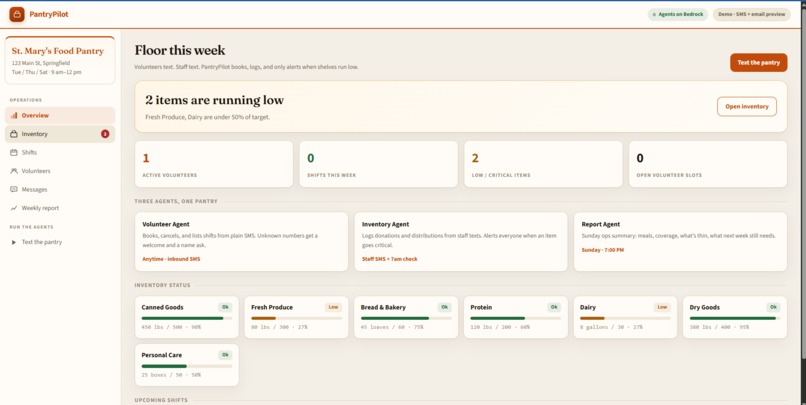Viewport: 806px width, 405px height.
Task: Click the Inventory bag icon in sidebar
Action: pyautogui.click(x=14, y=134)
